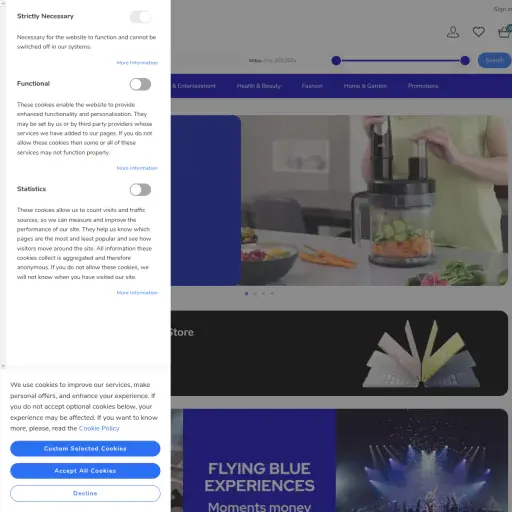
Task: Open the Promotions menu
Action: point(423,86)
